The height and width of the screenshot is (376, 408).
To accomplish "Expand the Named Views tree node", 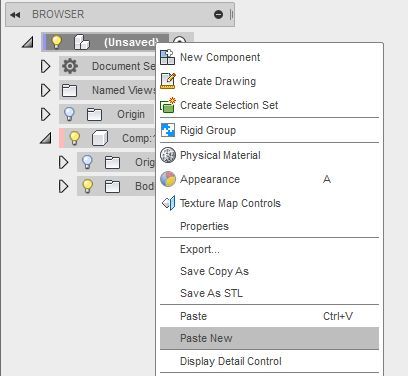I will [x=45, y=90].
